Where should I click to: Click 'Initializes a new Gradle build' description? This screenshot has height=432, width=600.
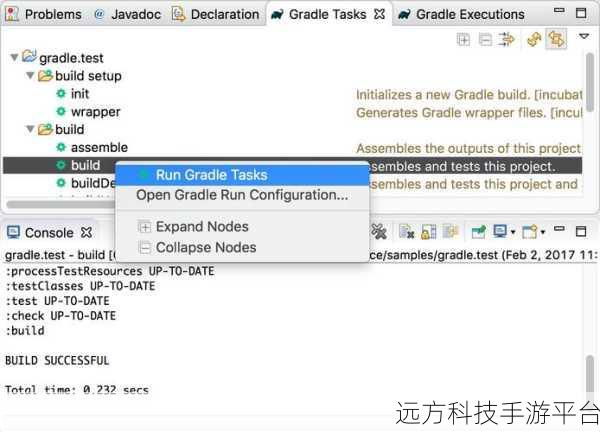pos(469,95)
